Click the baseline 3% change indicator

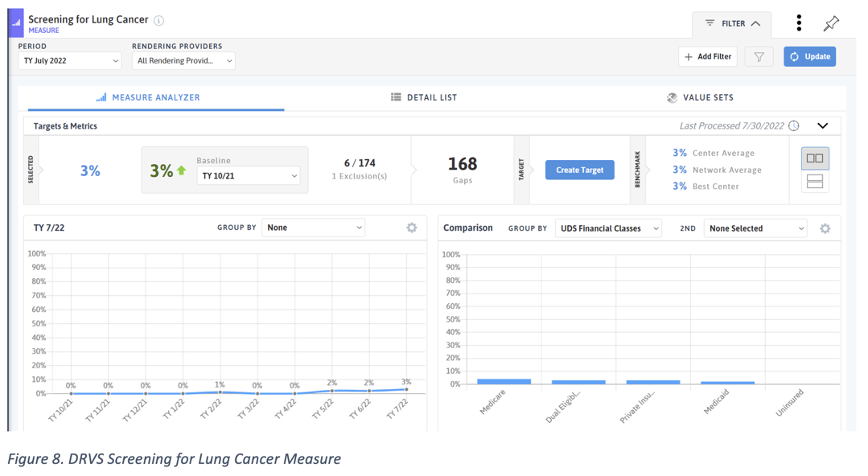click(168, 170)
